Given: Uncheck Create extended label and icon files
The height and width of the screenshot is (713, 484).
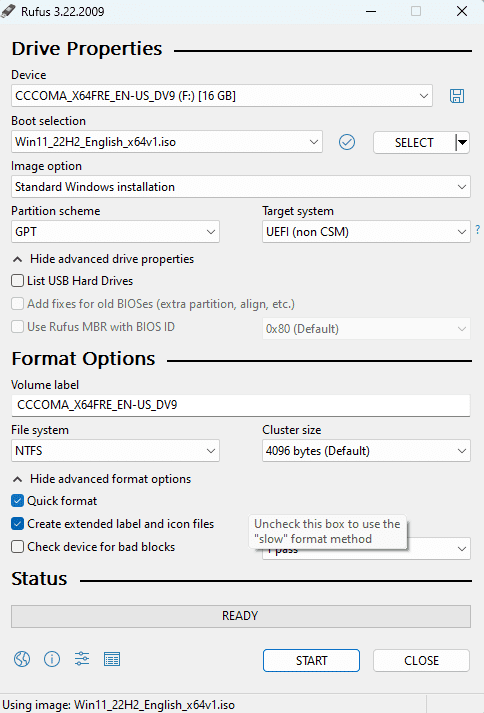Looking at the screenshot, I should [17, 524].
